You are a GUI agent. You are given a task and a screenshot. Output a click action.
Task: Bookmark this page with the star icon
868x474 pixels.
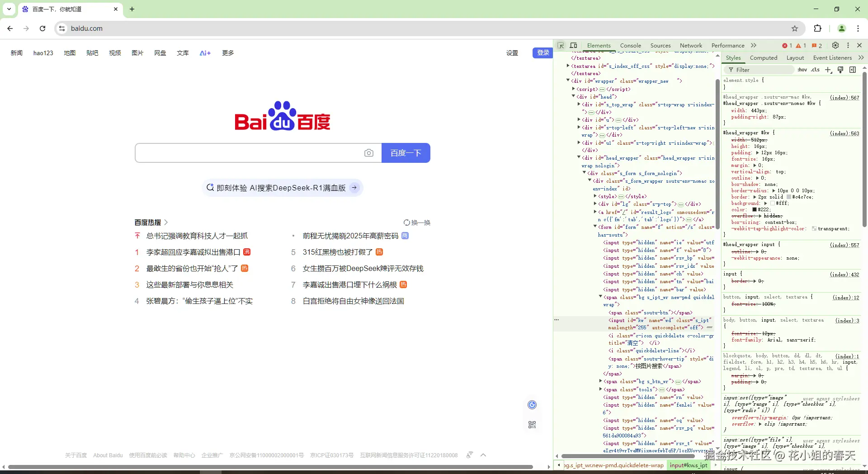click(795, 28)
